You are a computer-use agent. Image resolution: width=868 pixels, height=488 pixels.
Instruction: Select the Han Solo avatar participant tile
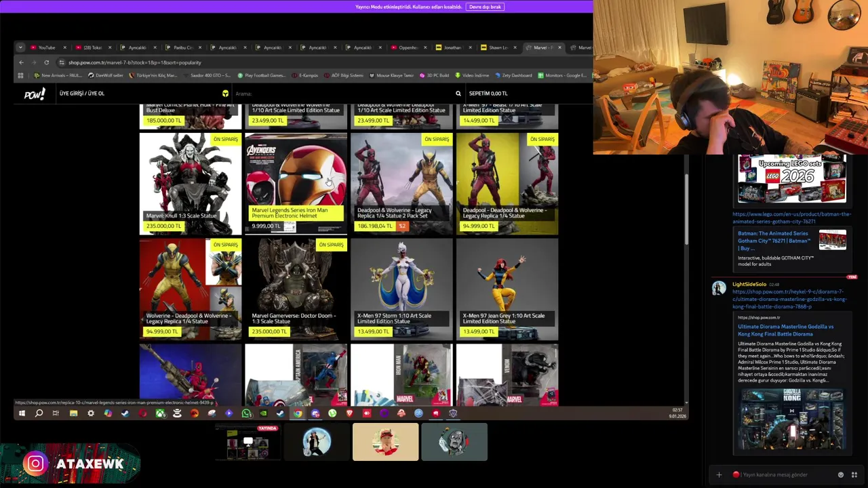click(x=317, y=442)
